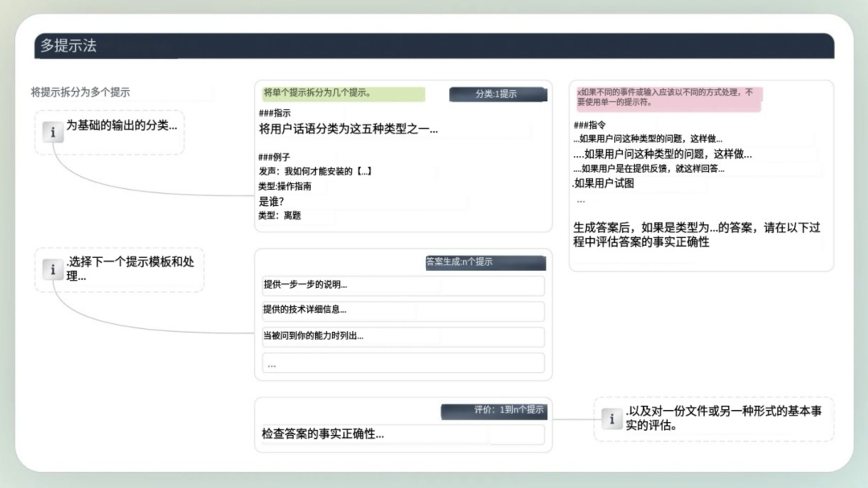Click the info icon beside 以及对一份文件
The width and height of the screenshot is (868, 488).
pyautogui.click(x=612, y=418)
